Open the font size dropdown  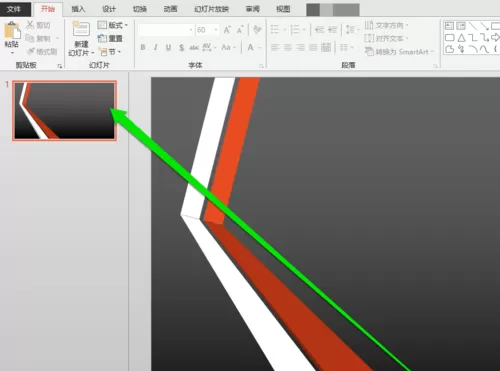[216, 30]
